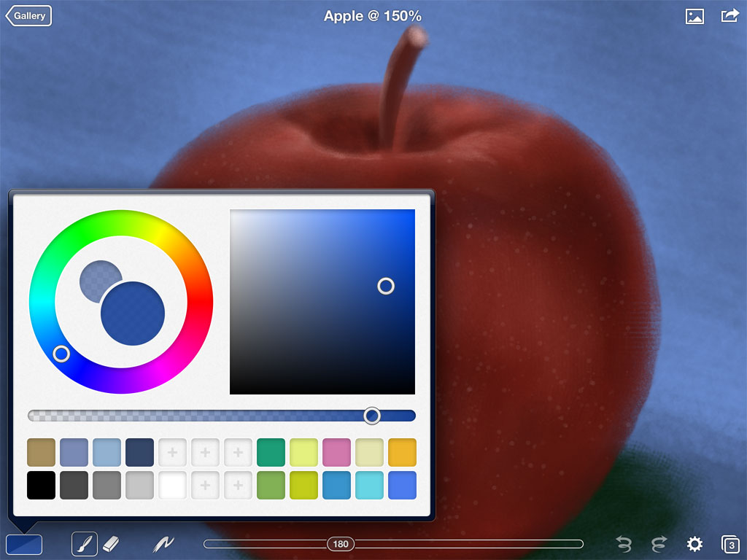Pick a hue on the color wheel
Screen dimensions: 747x560
pos(61,354)
